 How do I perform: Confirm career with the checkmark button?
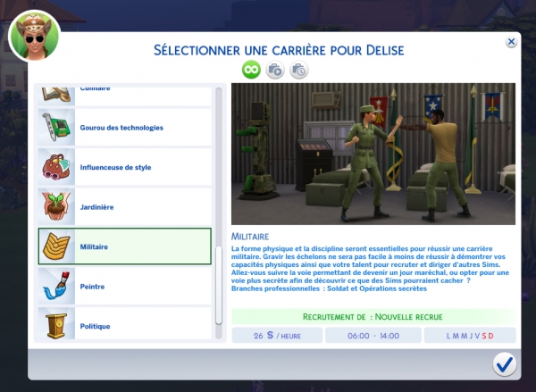505,364
